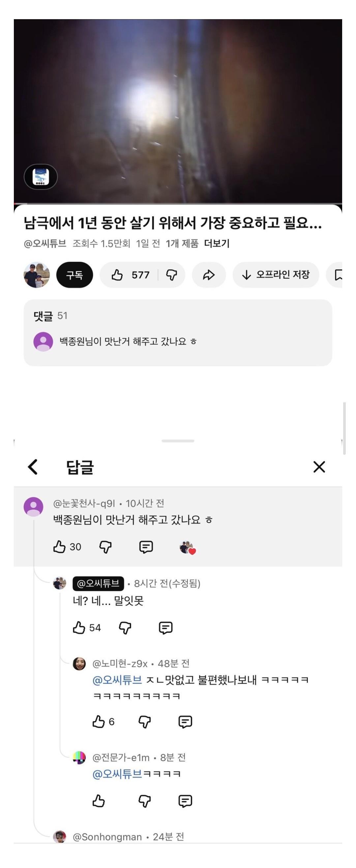Close the 답글 replies panel

(319, 467)
